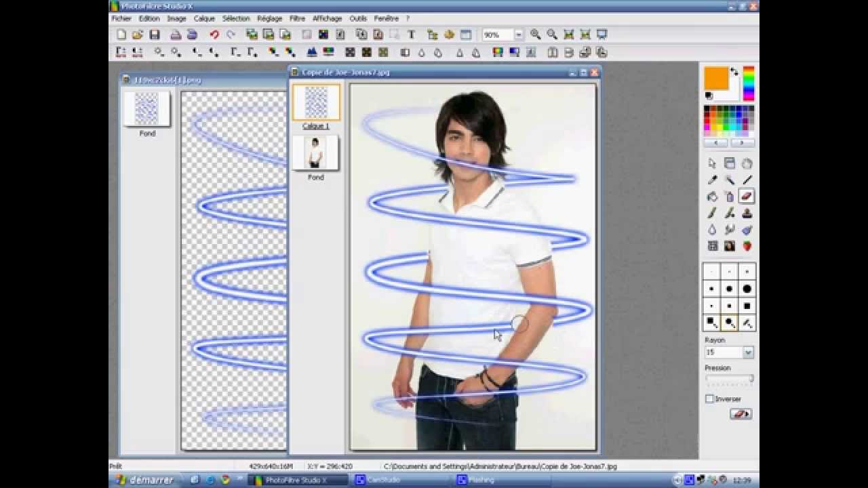Select the Line tool
The width and height of the screenshot is (868, 488).
(x=747, y=180)
